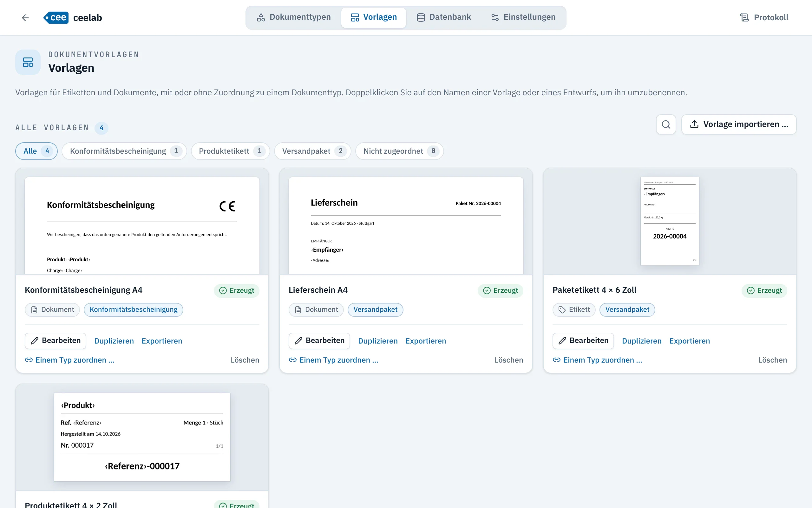Click the Vorlagen page header icon
The height and width of the screenshot is (508, 812).
tap(28, 62)
